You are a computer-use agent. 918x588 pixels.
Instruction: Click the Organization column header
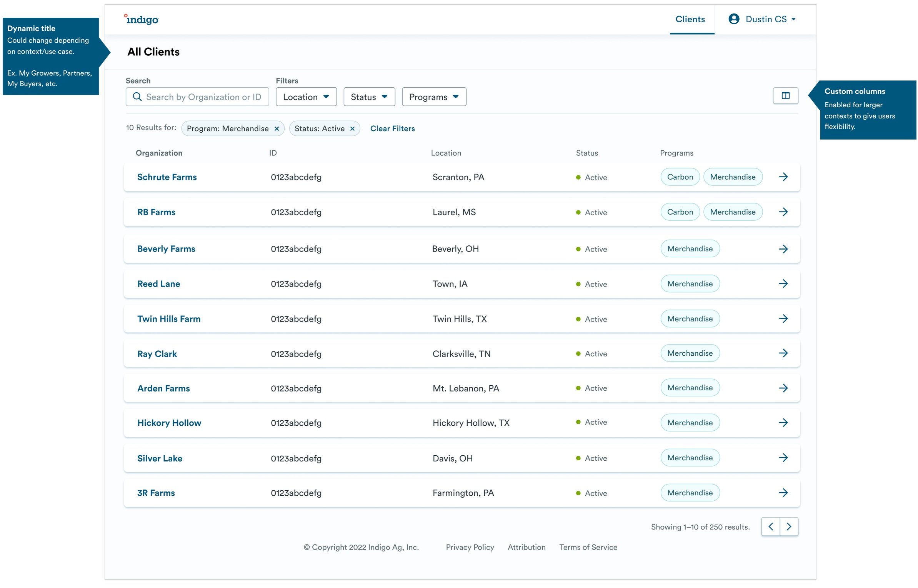pyautogui.click(x=159, y=153)
